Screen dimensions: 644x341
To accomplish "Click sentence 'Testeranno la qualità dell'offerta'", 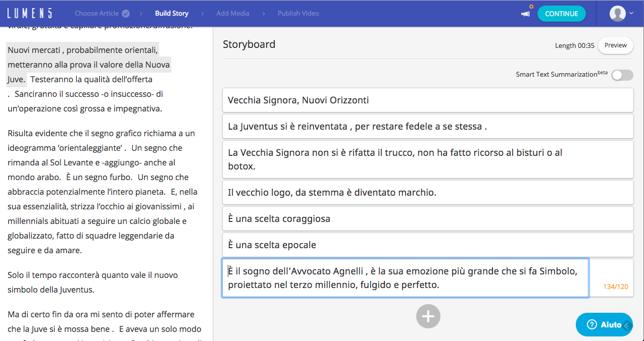I will click(91, 79).
